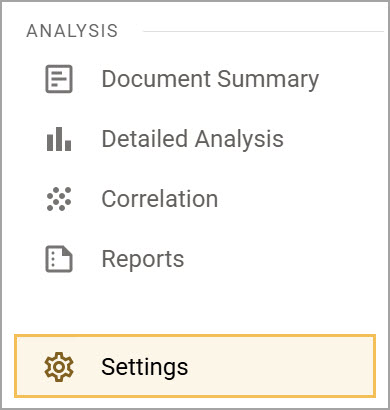Click empty space right of Correlation label
This screenshot has height=410, width=390.
click(x=297, y=199)
